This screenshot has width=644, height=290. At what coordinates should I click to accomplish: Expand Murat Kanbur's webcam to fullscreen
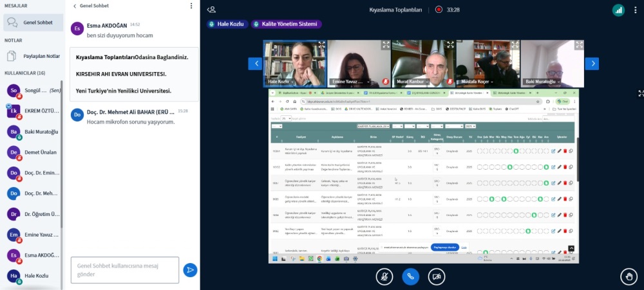[450, 45]
